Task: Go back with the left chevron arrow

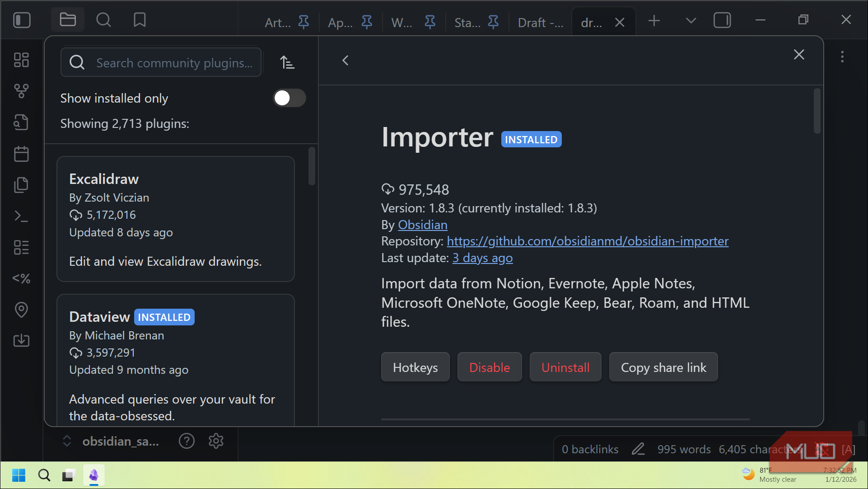Action: (345, 61)
